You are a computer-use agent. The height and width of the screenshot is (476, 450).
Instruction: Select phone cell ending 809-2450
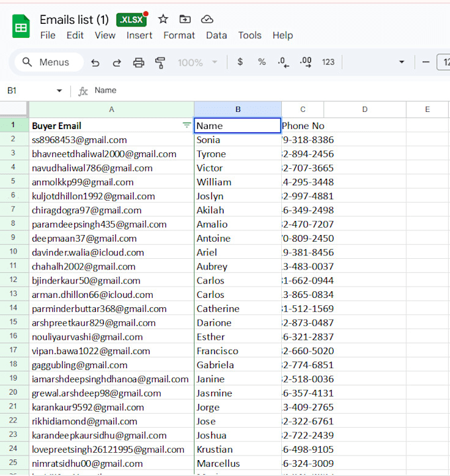pos(302,238)
